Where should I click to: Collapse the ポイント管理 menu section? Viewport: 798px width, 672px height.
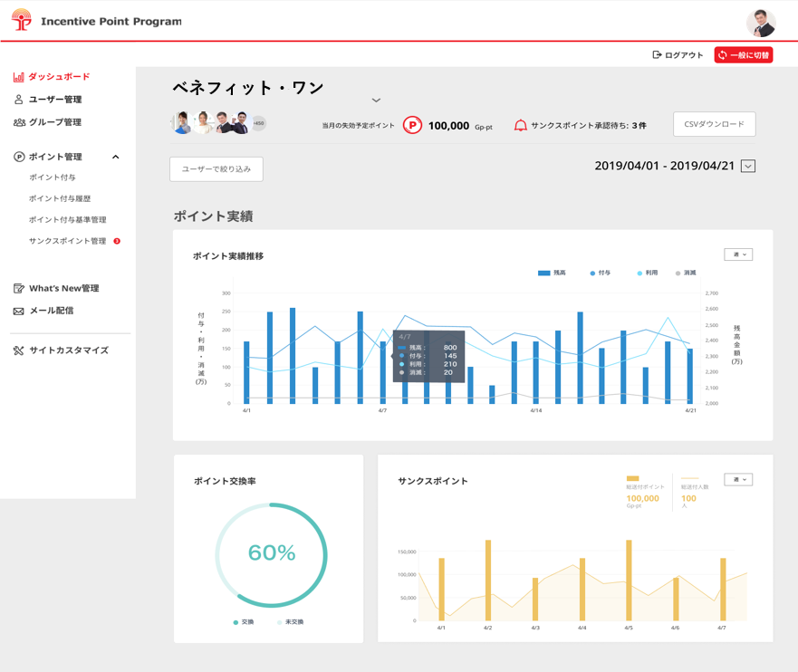coord(115,158)
